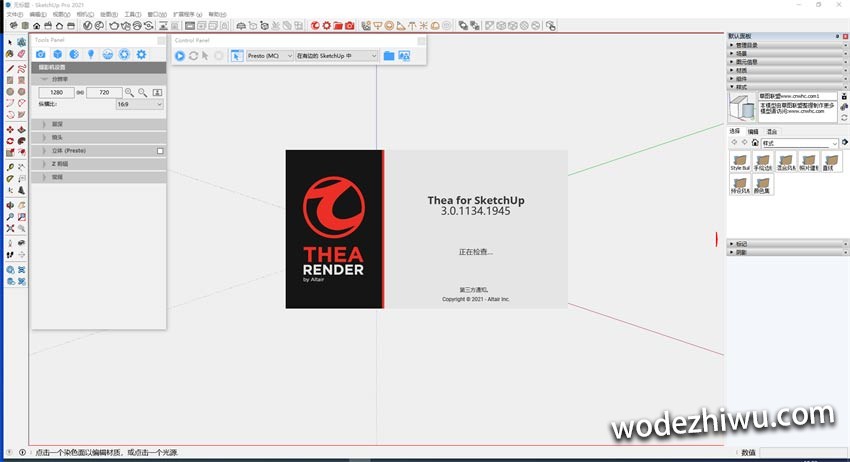Select the Orbit tool
Screen dimensions: 850x462
pyautogui.click(x=10, y=205)
